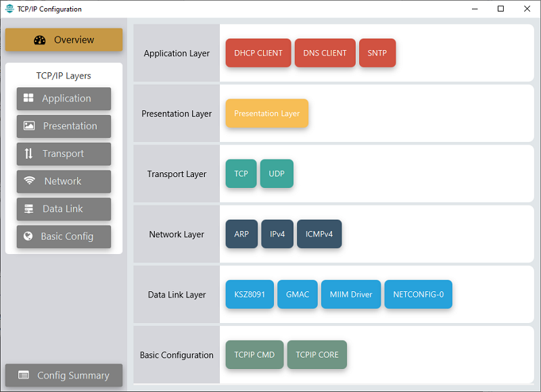Click the TCPIP CORE configuration block

pyautogui.click(x=316, y=355)
